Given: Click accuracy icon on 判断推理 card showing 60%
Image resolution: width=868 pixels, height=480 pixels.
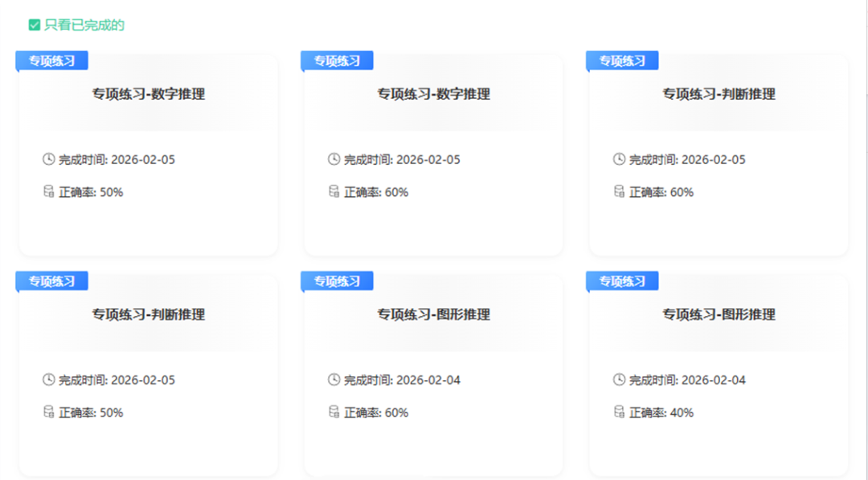Looking at the screenshot, I should coord(619,191).
